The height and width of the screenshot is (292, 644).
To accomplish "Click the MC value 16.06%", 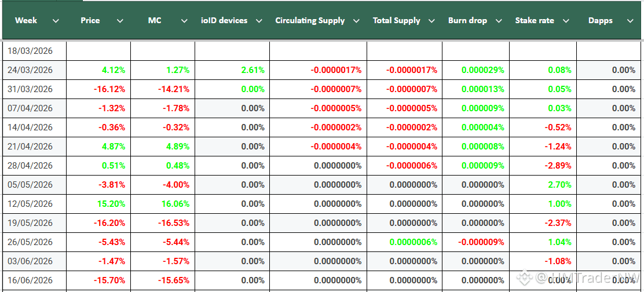I will pyautogui.click(x=176, y=204).
